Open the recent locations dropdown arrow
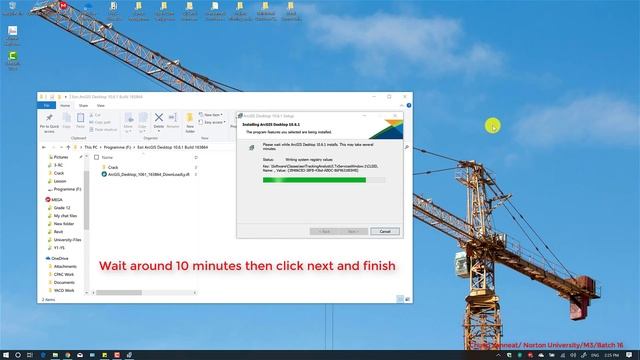 [x=61, y=147]
